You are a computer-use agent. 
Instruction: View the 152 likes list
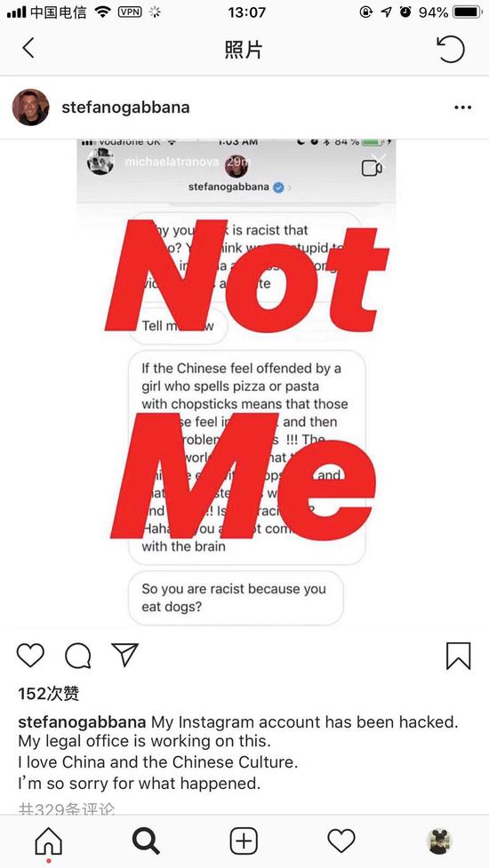tap(49, 693)
